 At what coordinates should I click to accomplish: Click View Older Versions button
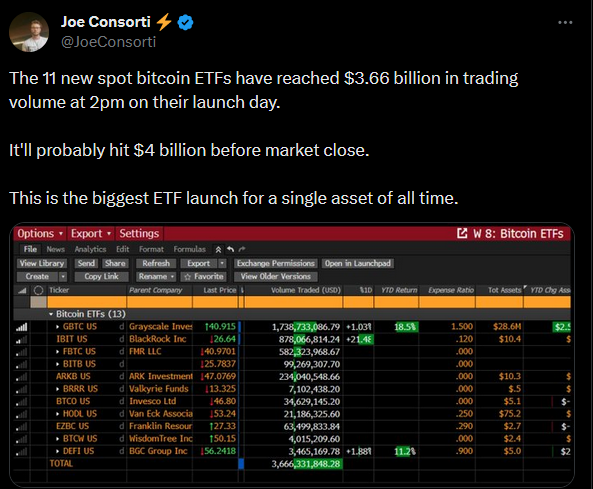coord(276,276)
